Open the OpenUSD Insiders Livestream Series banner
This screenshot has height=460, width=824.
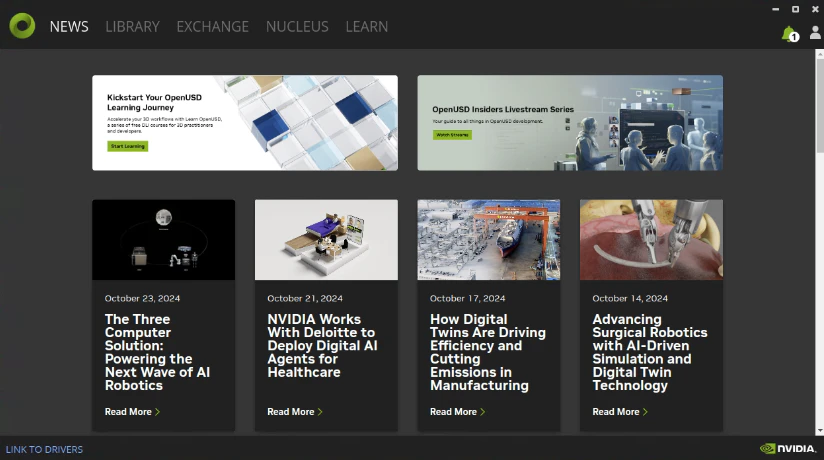(x=570, y=122)
